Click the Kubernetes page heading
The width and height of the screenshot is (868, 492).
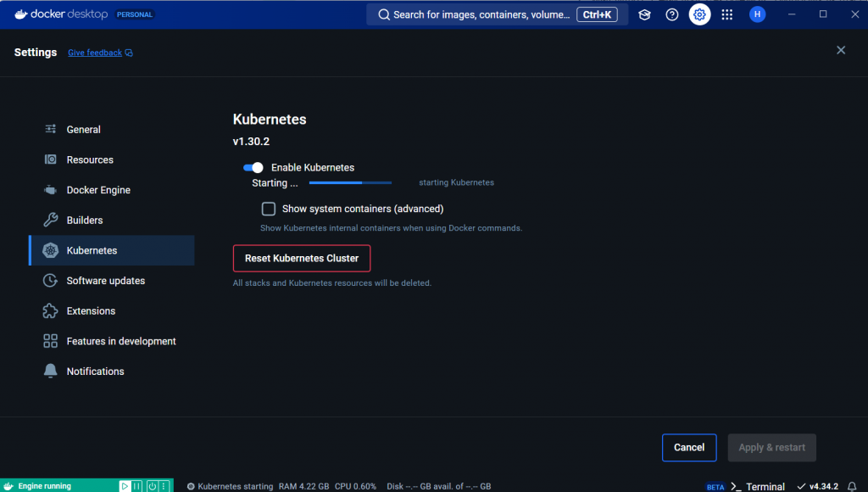270,119
